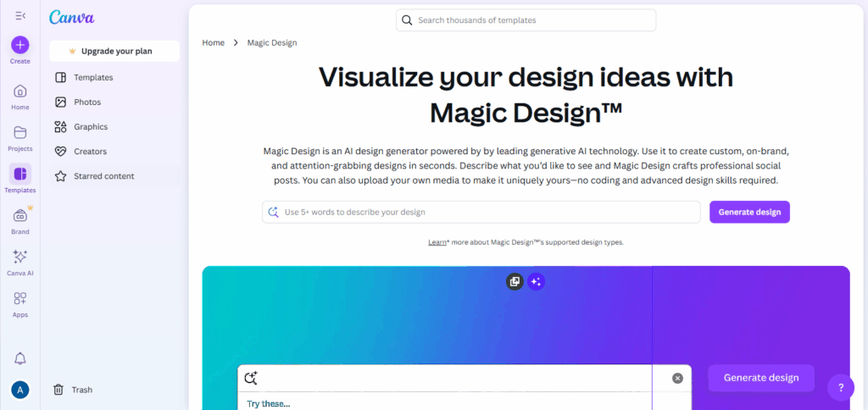Open Projects folder in sidebar
Screen dimensions: 868x410
(x=20, y=138)
